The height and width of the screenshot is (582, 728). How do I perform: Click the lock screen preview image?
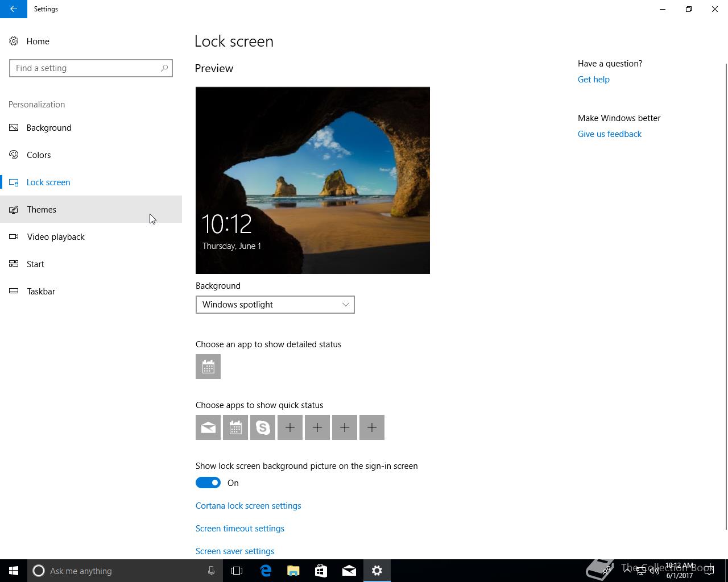[313, 180]
